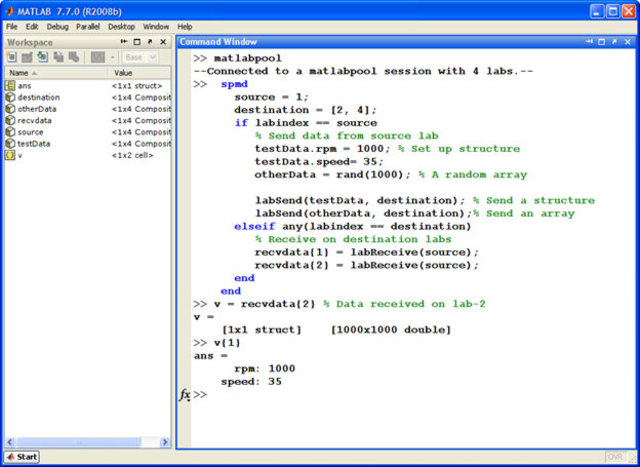Viewport: 640px width, 467px height.
Task: Click the 'labSend(testData, destination)' line
Action: [x=360, y=200]
